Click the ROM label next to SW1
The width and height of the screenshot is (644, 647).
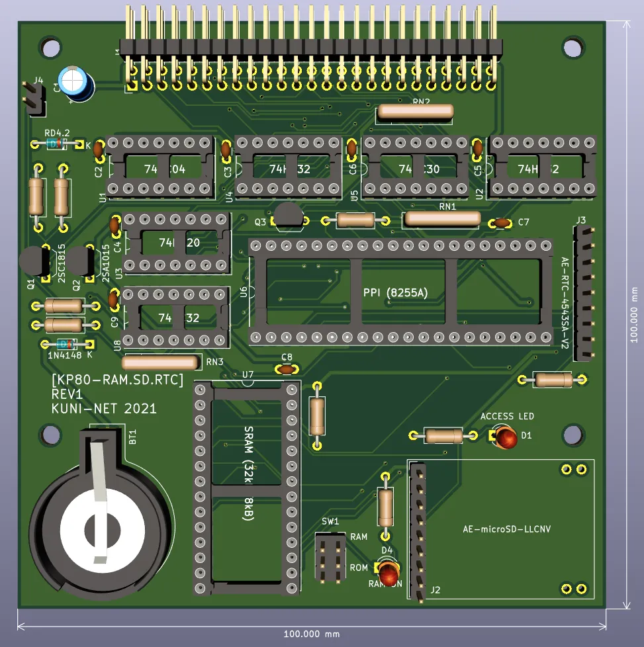click(359, 568)
